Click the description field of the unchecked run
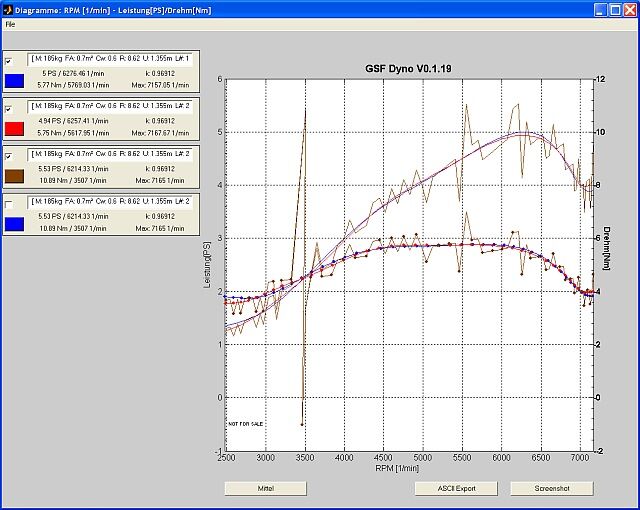640x510 pixels. point(111,203)
